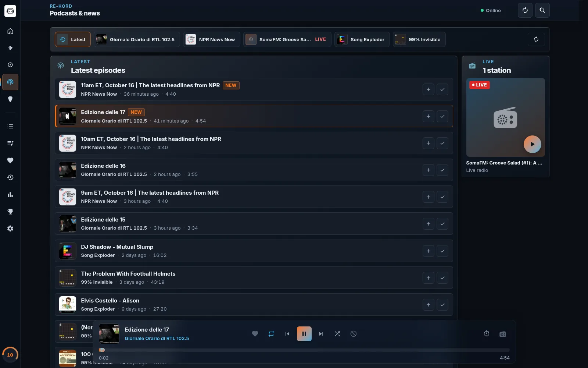Click the now-playing album art thumbnail
Screen dimensions: 588x368
click(x=109, y=334)
